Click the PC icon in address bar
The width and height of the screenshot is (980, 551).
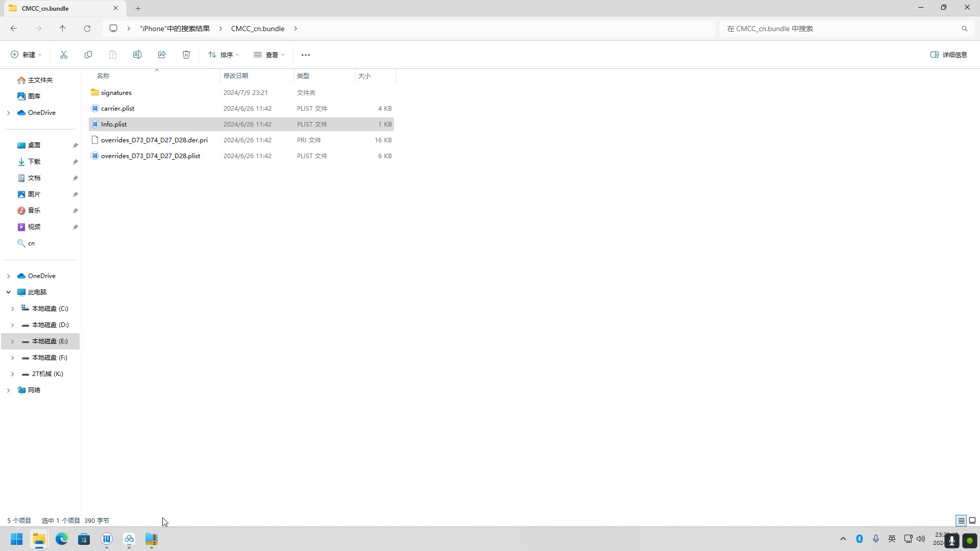[113, 29]
